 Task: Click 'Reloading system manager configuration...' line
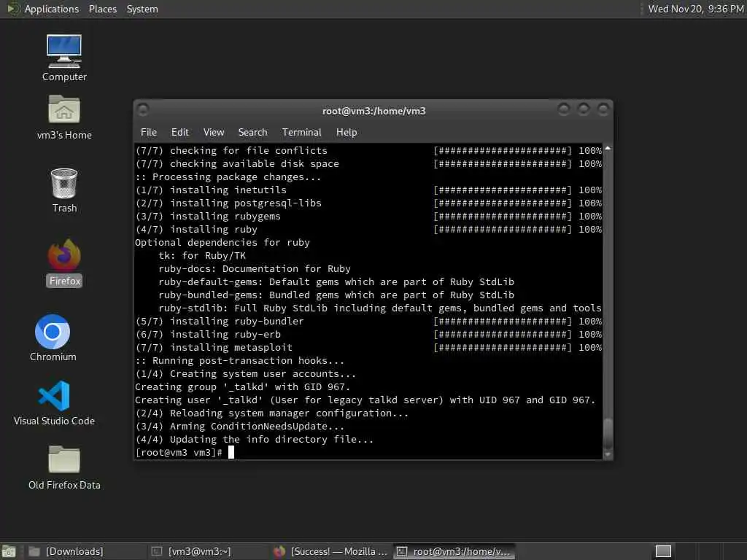(x=272, y=413)
